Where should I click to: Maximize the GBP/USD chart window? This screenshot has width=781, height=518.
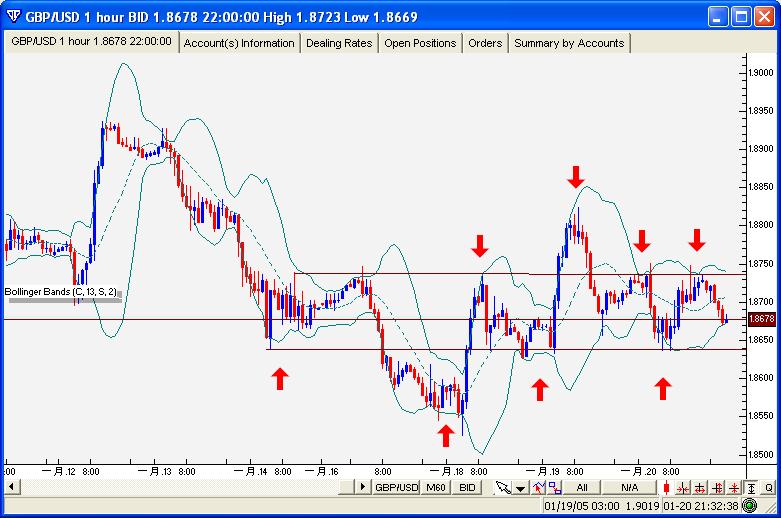tap(741, 17)
